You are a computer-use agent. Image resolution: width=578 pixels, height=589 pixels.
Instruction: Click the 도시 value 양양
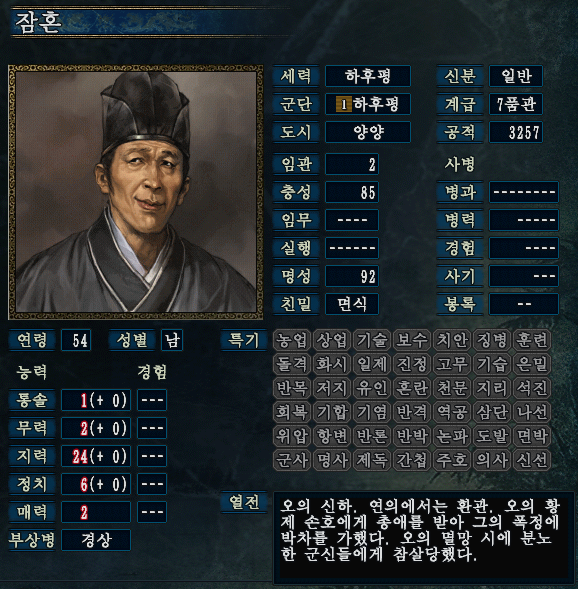(x=368, y=132)
